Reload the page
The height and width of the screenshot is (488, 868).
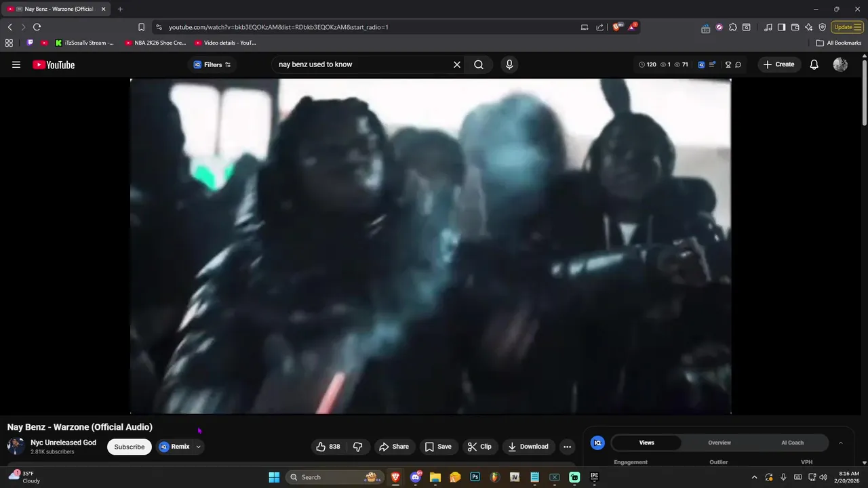tap(37, 27)
